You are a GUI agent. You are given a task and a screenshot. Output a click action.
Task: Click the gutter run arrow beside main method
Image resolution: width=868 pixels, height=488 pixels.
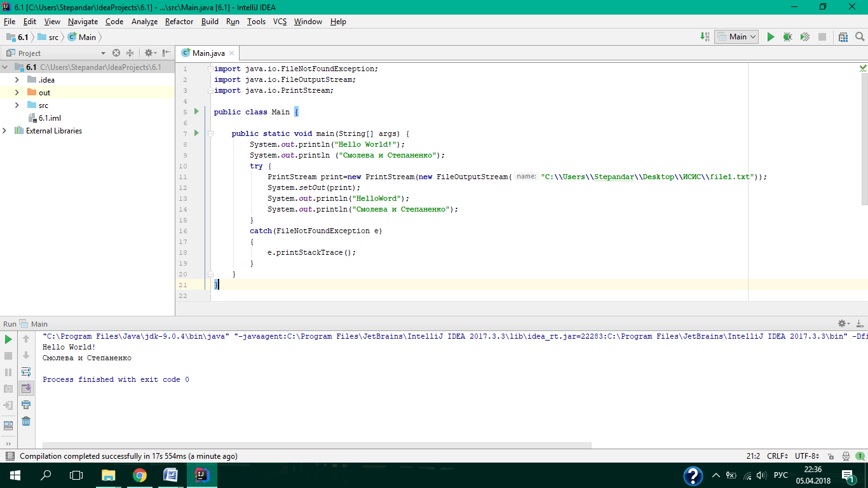[196, 133]
